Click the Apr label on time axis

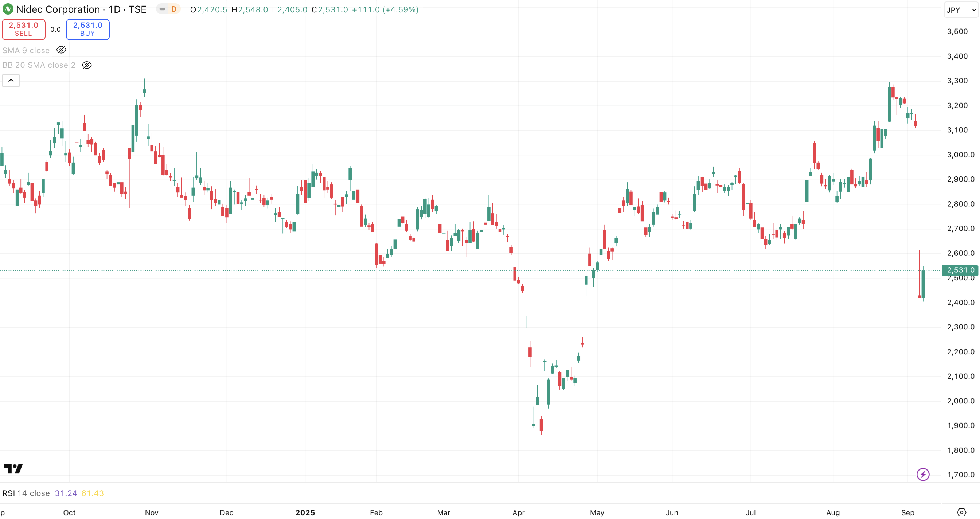pyautogui.click(x=519, y=512)
